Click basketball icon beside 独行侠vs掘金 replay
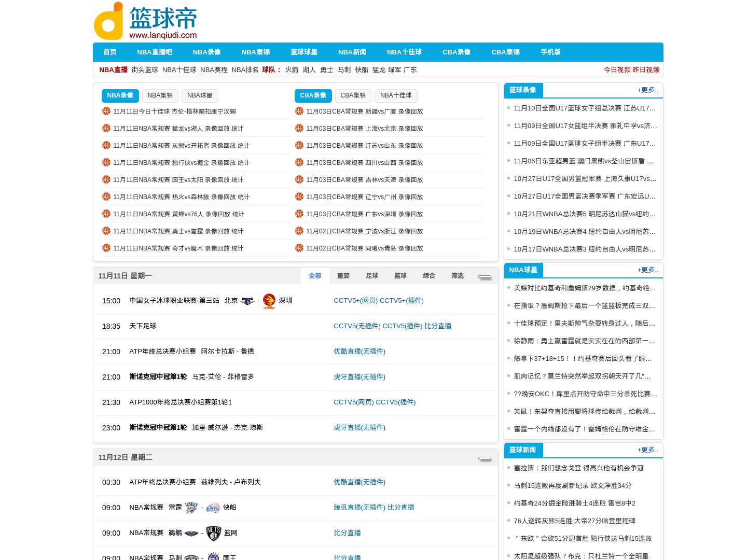The image size is (747, 560). click(106, 162)
